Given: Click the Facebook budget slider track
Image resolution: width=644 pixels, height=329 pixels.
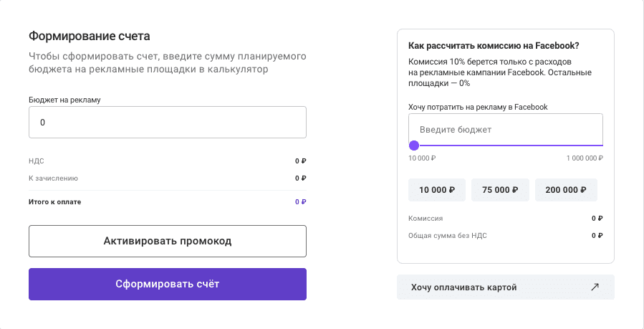Looking at the screenshot, I should (509, 146).
